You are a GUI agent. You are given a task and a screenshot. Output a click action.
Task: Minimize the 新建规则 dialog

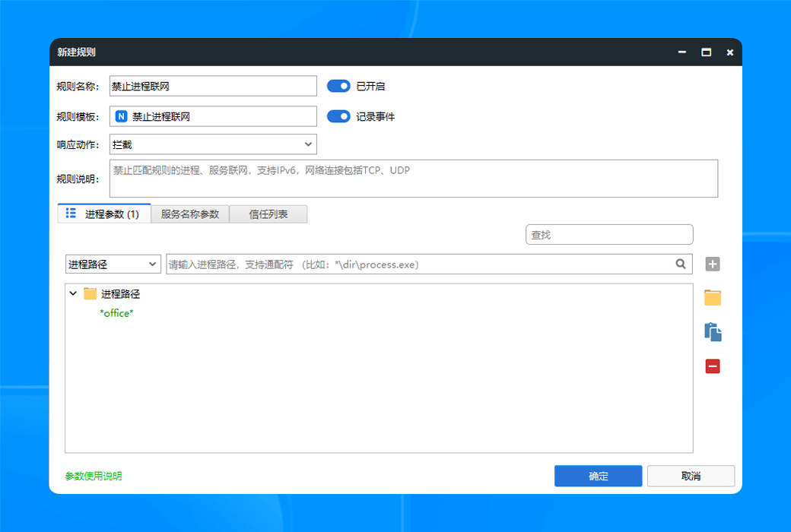pos(682,52)
